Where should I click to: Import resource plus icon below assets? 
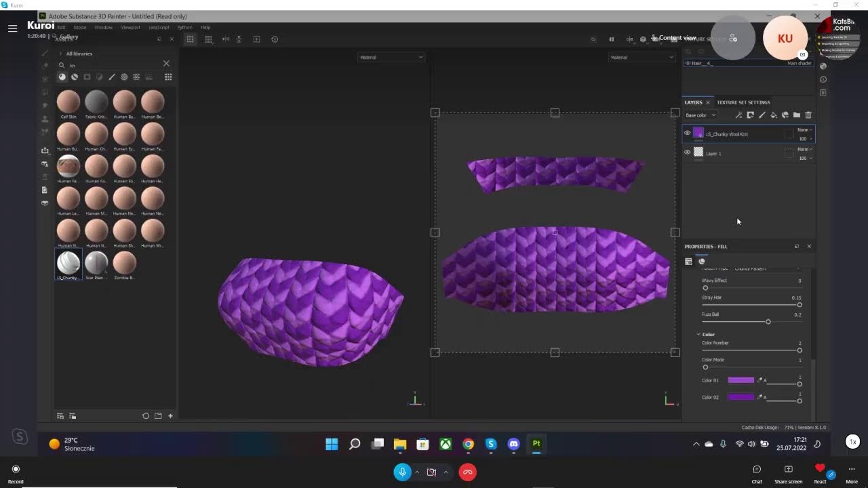(x=170, y=416)
